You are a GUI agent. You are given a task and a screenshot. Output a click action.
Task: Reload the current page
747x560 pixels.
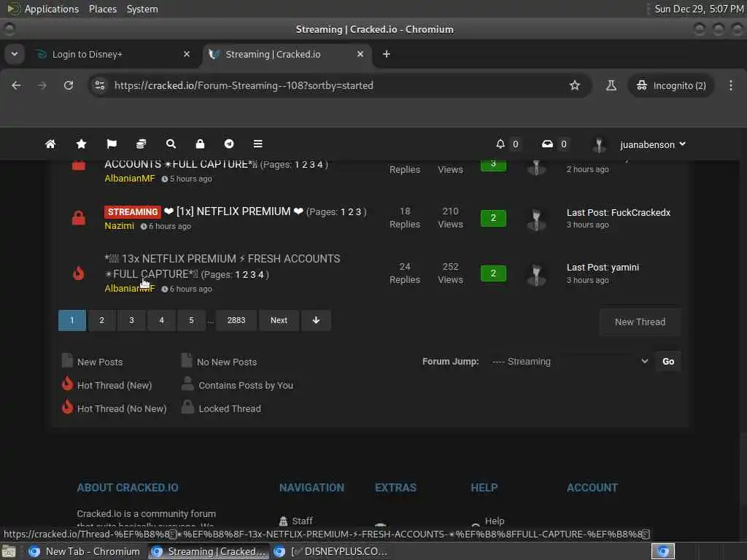pyautogui.click(x=69, y=85)
